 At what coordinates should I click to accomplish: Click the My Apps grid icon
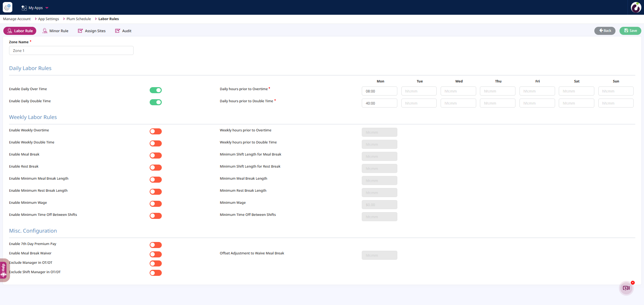24,8
